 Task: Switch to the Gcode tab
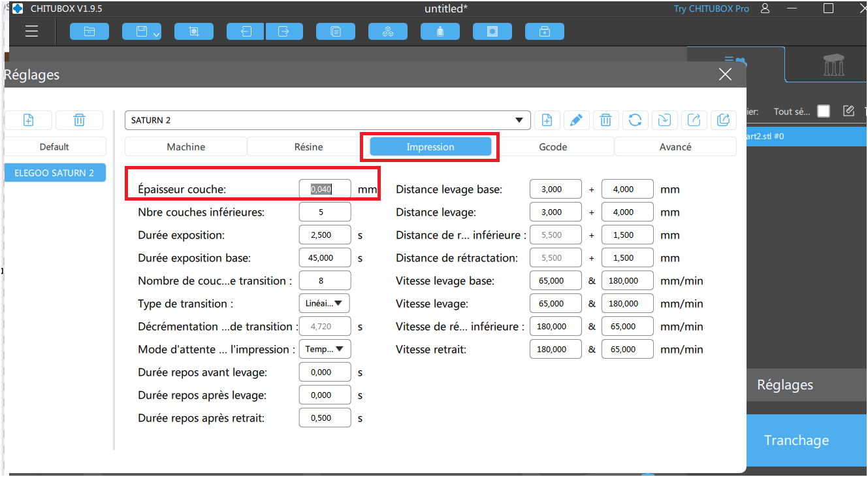(x=553, y=147)
